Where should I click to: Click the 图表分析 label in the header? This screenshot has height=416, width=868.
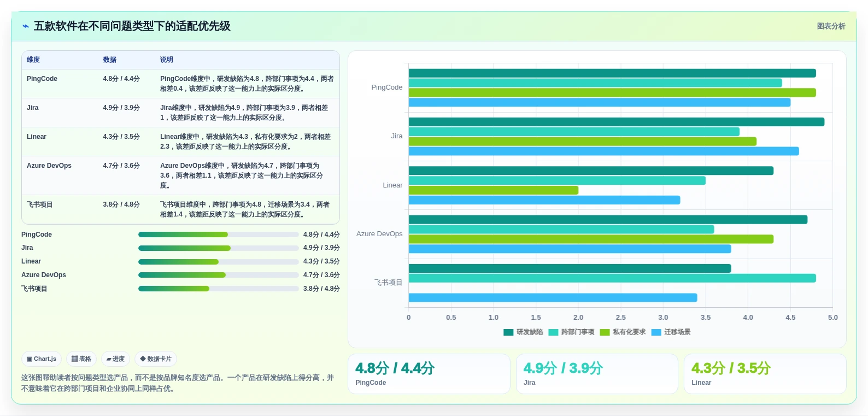(x=831, y=26)
